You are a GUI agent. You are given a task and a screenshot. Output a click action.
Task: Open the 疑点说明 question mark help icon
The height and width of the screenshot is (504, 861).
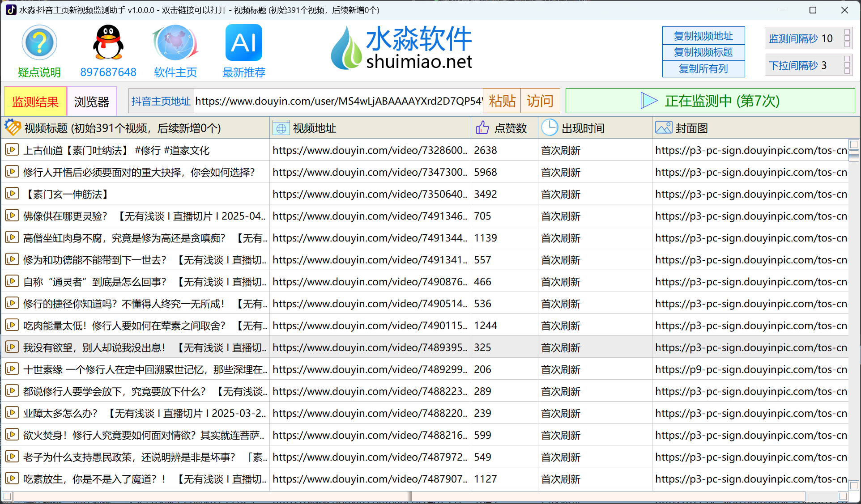click(39, 42)
